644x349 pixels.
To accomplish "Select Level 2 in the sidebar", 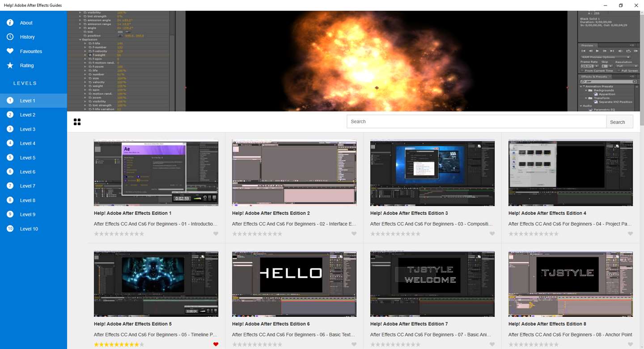I will [34, 115].
